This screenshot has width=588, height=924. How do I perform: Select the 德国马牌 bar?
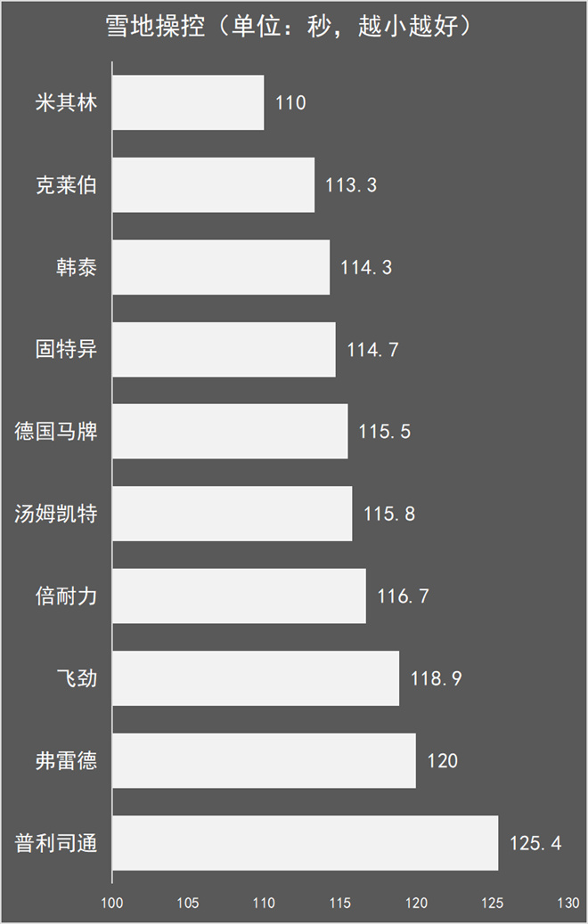[230, 432]
